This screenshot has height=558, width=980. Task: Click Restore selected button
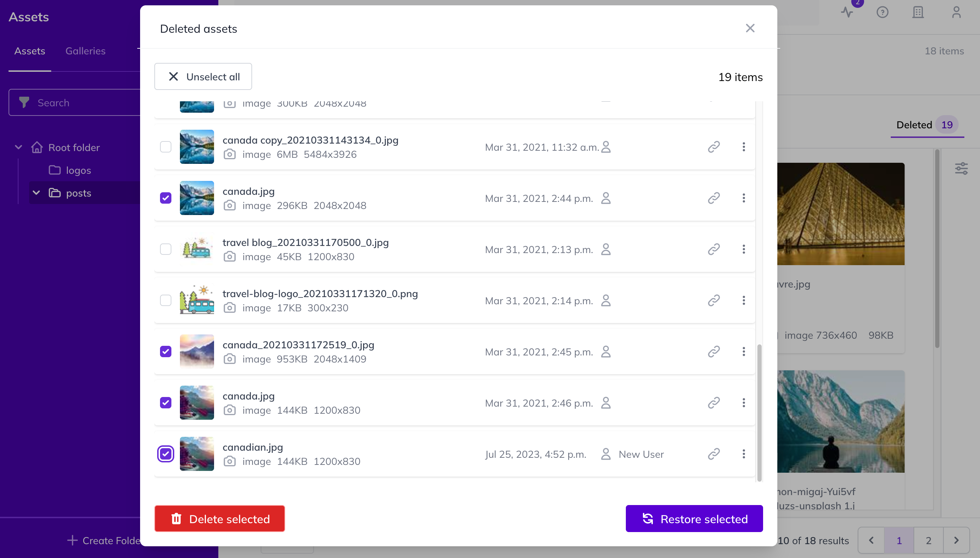click(x=694, y=519)
